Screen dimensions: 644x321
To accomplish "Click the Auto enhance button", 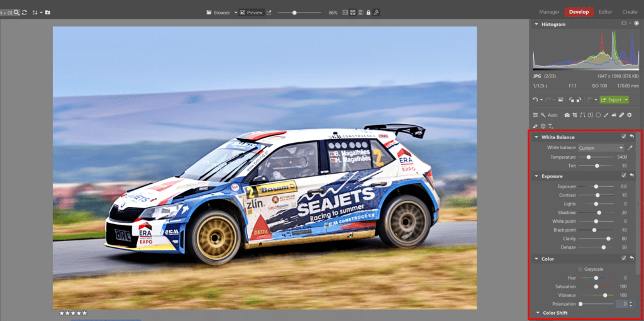I will (x=549, y=115).
